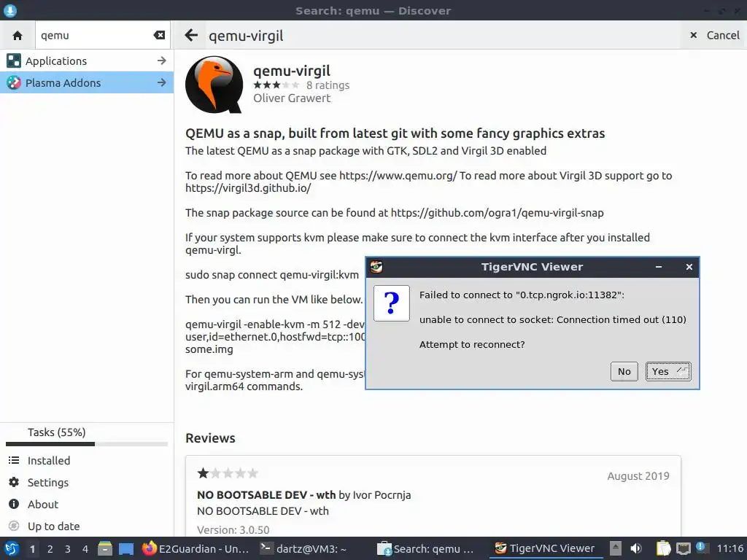
Task: Click the Tasks (55%) progress bar
Action: pyautogui.click(x=87, y=444)
